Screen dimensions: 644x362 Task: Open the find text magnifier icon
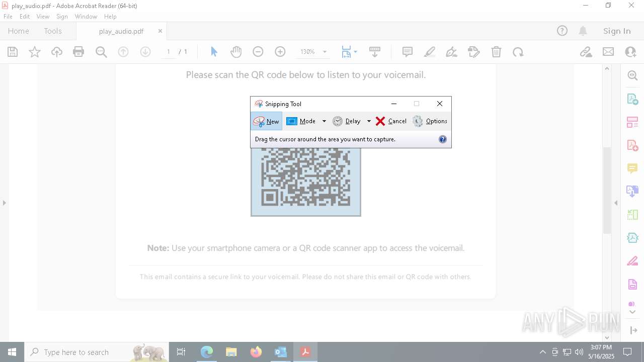click(101, 52)
